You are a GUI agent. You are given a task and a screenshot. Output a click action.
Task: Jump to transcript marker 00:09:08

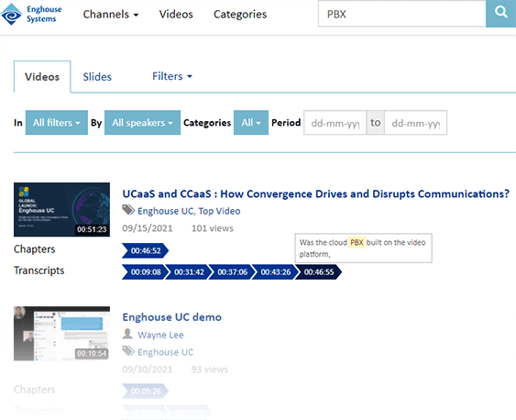[x=145, y=272]
